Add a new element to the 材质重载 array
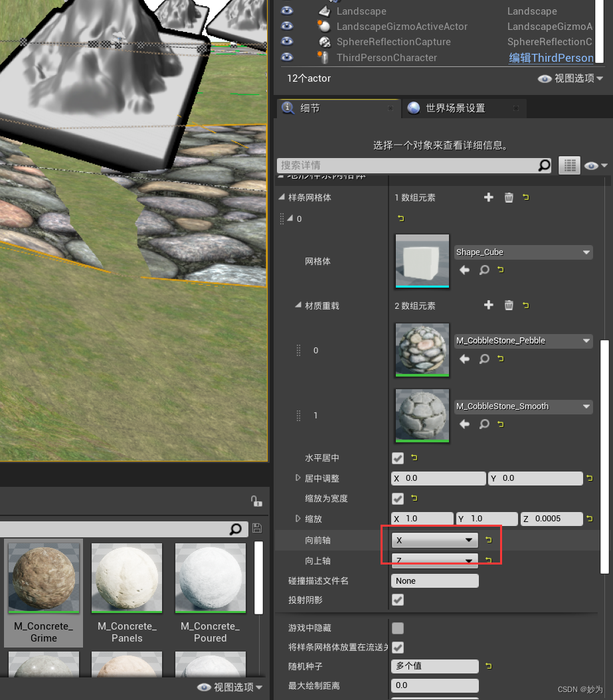The height and width of the screenshot is (700, 613). [x=489, y=305]
